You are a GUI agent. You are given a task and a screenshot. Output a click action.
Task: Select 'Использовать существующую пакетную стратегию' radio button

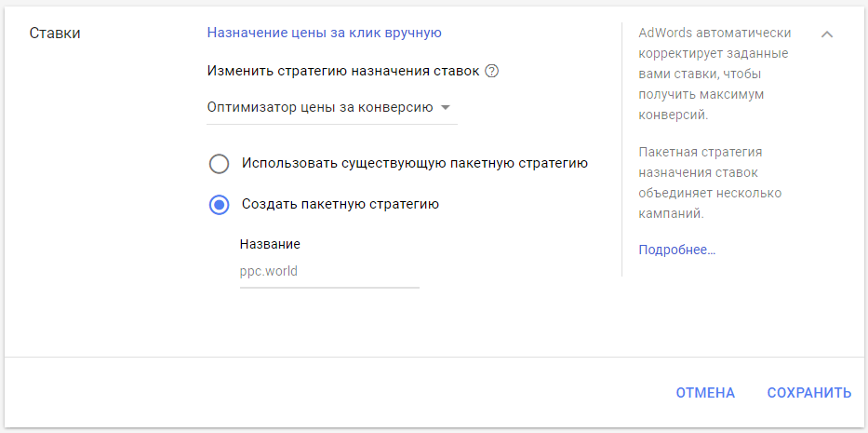pyautogui.click(x=219, y=164)
